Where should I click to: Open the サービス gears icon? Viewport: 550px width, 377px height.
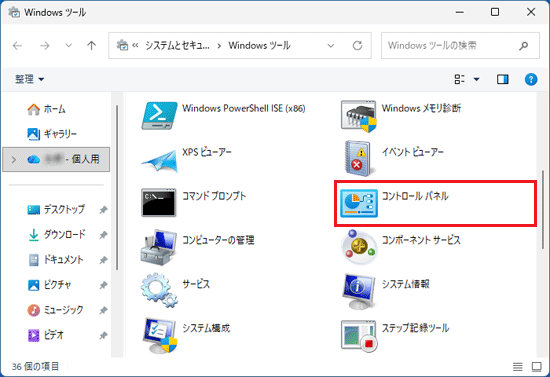tap(159, 290)
